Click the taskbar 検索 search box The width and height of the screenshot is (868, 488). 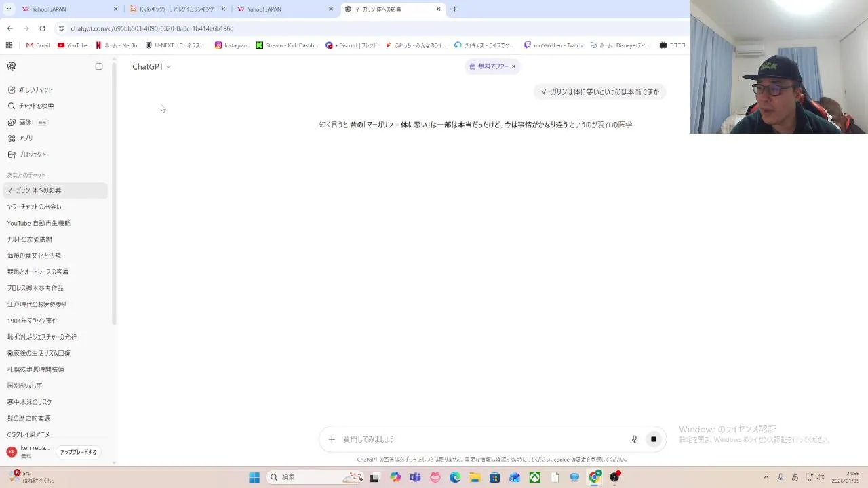315,477
